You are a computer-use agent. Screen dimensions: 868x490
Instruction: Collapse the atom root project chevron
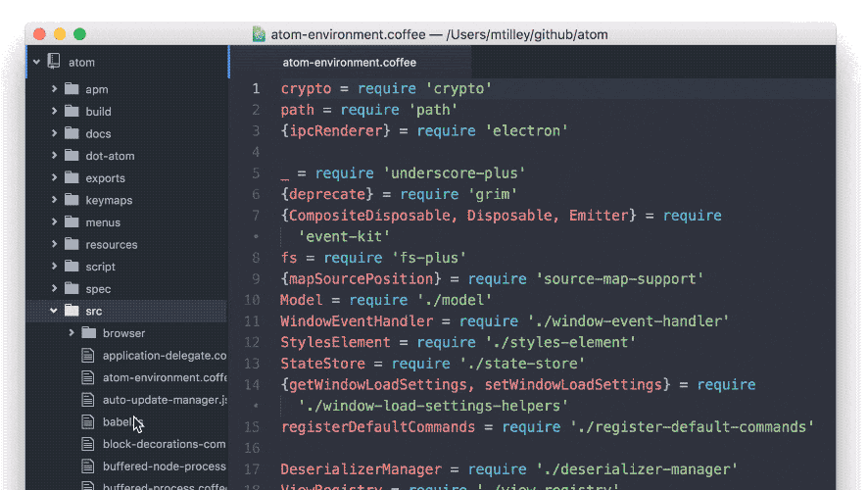36,62
